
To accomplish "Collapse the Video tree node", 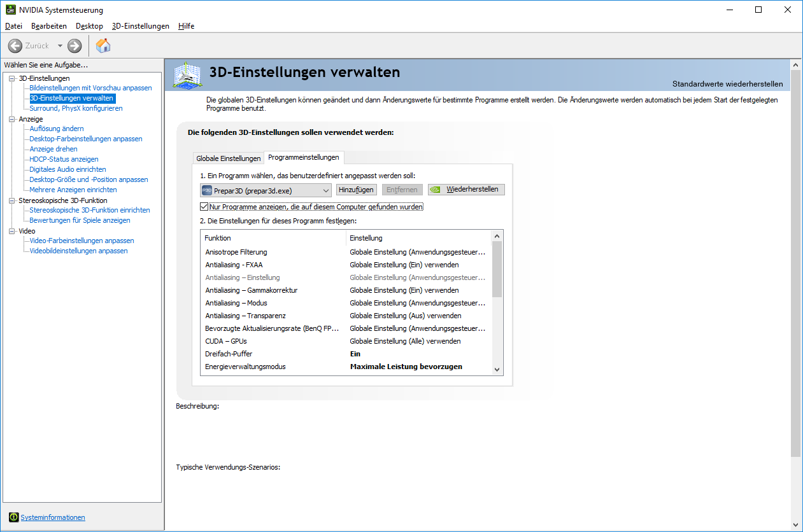I will pos(11,231).
